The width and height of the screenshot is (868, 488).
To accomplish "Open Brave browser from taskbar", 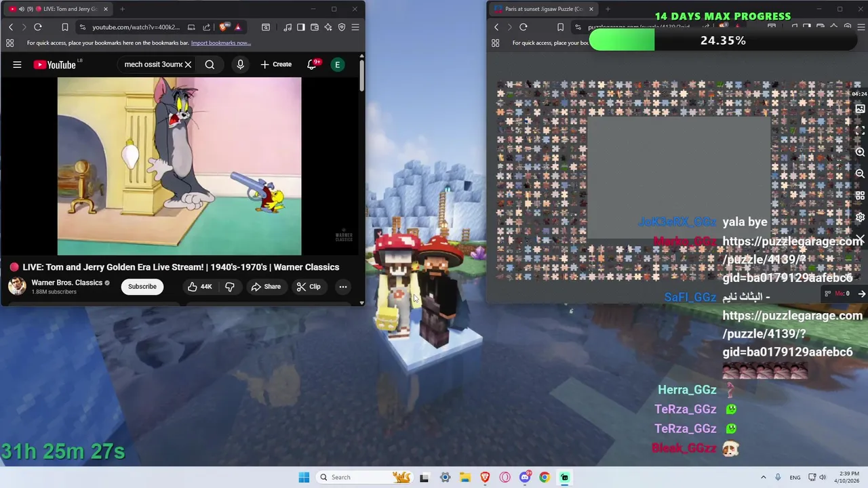I will [485, 477].
